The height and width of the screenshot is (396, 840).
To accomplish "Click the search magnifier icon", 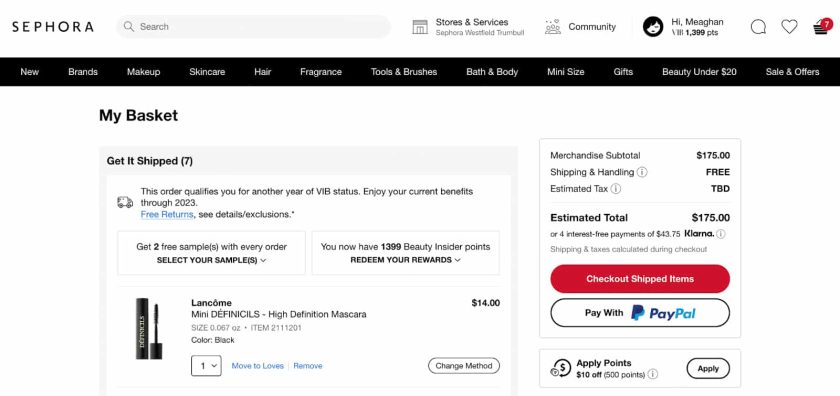I will tap(129, 26).
